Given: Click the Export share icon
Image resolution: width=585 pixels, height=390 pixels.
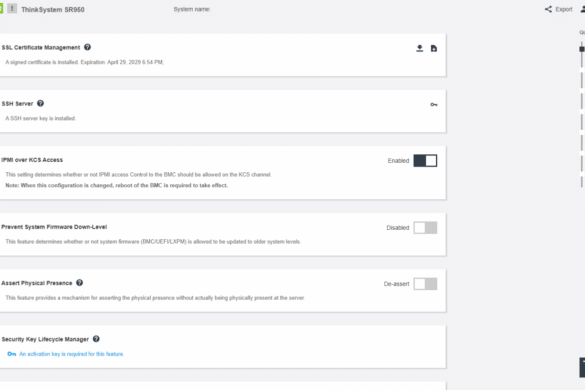Looking at the screenshot, I should 548,9.
